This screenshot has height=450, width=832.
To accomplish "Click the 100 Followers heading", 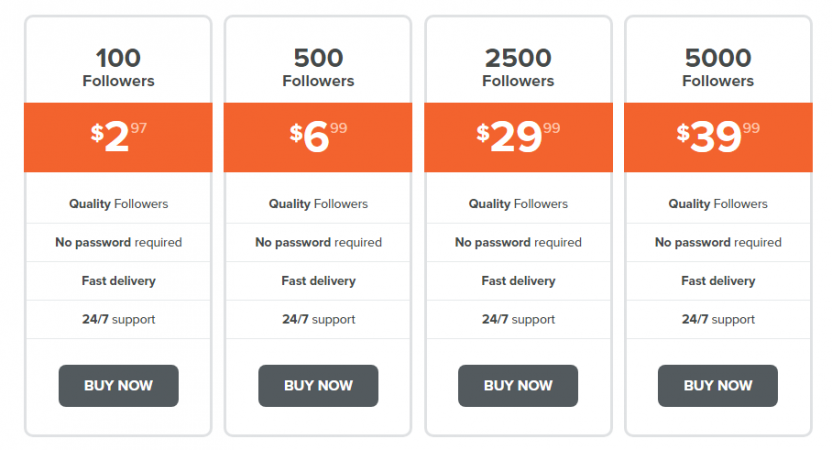I will click(x=118, y=67).
